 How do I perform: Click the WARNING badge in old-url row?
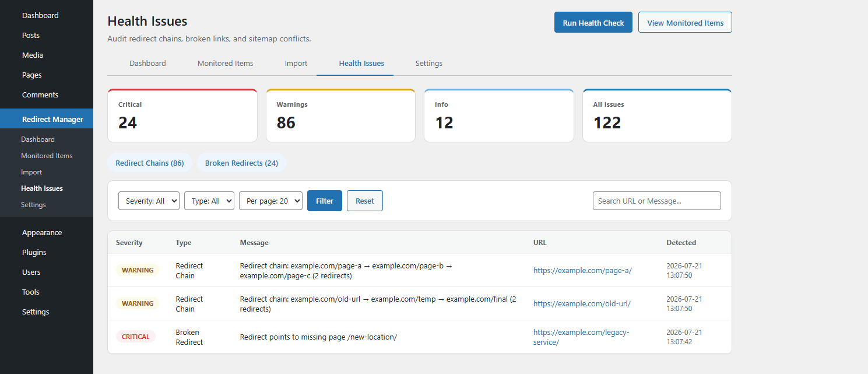click(138, 303)
